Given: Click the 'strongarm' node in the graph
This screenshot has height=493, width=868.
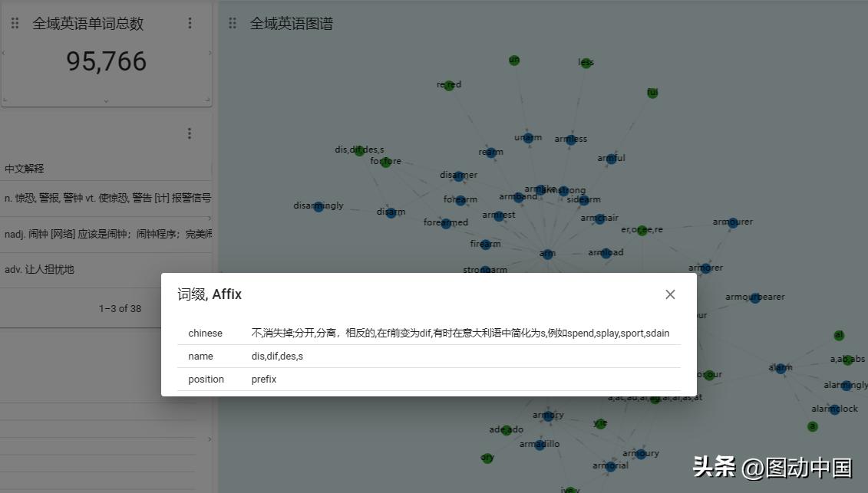Looking at the screenshot, I should point(485,270).
